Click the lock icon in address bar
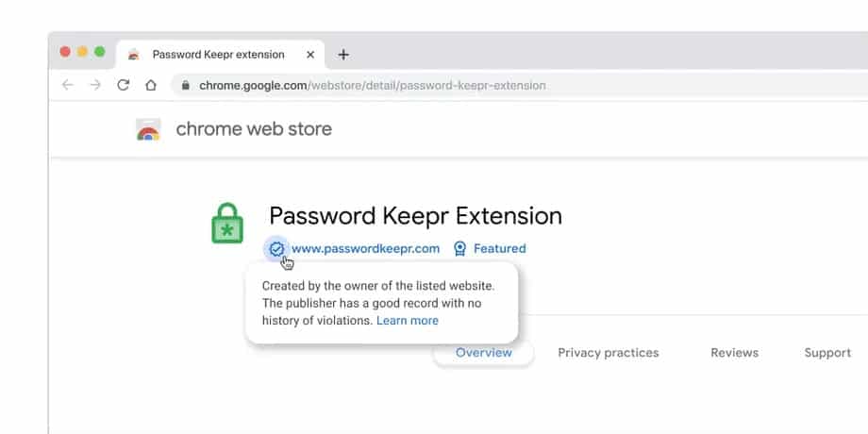The height and width of the screenshot is (434, 868). [x=186, y=85]
